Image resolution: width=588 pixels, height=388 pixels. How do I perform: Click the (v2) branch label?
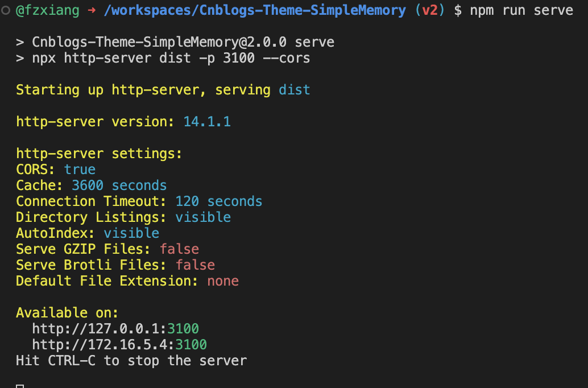430,10
